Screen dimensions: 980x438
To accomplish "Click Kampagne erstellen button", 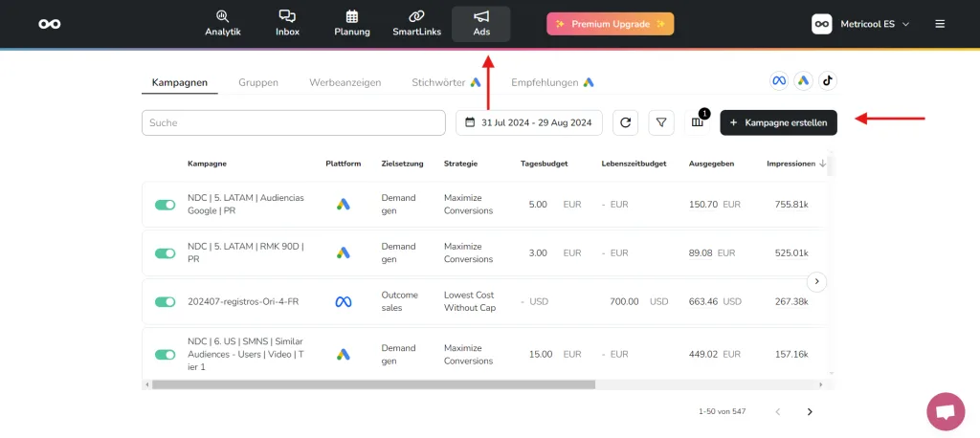I will click(778, 122).
